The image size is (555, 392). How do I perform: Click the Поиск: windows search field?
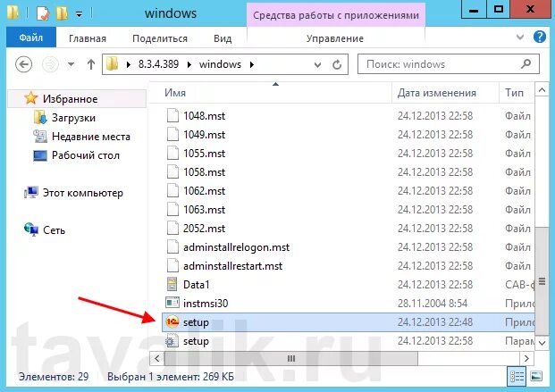point(449,64)
